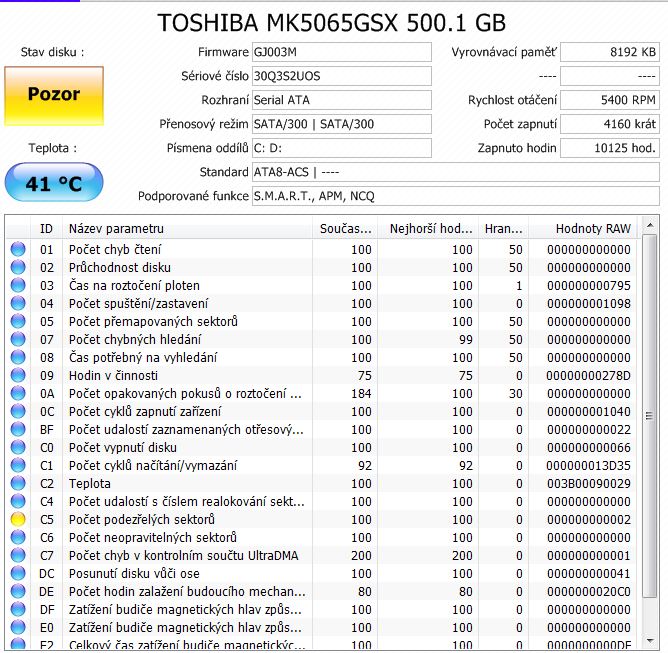Click the blue icon for C7 UltraDMA checksum errors

18,556
